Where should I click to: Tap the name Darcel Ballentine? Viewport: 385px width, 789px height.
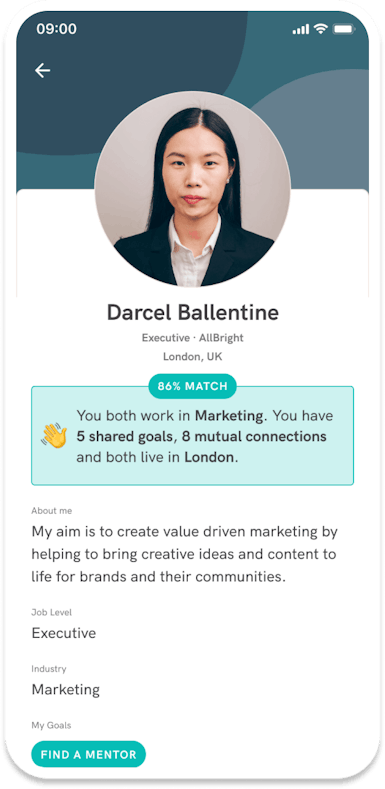(193, 312)
